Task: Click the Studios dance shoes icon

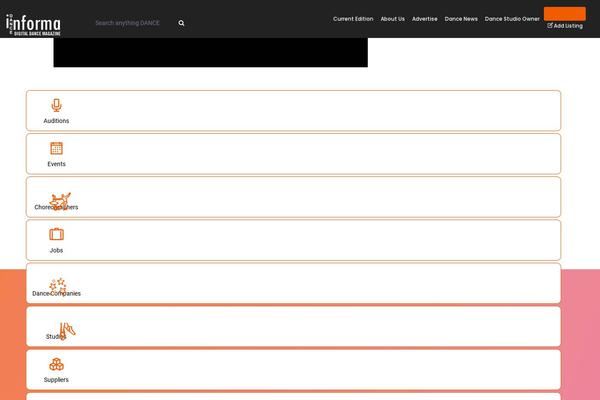Action: (67, 331)
